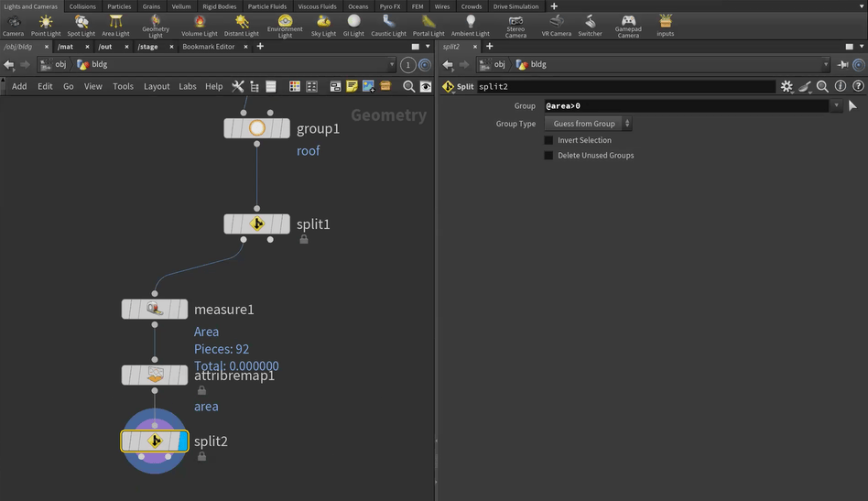The image size is (868, 501).
Task: Select the measure1 node
Action: (154, 310)
